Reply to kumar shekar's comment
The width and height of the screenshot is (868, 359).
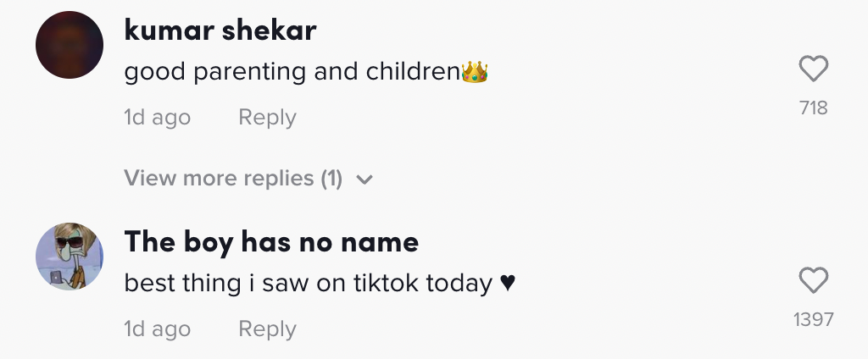pos(267,118)
